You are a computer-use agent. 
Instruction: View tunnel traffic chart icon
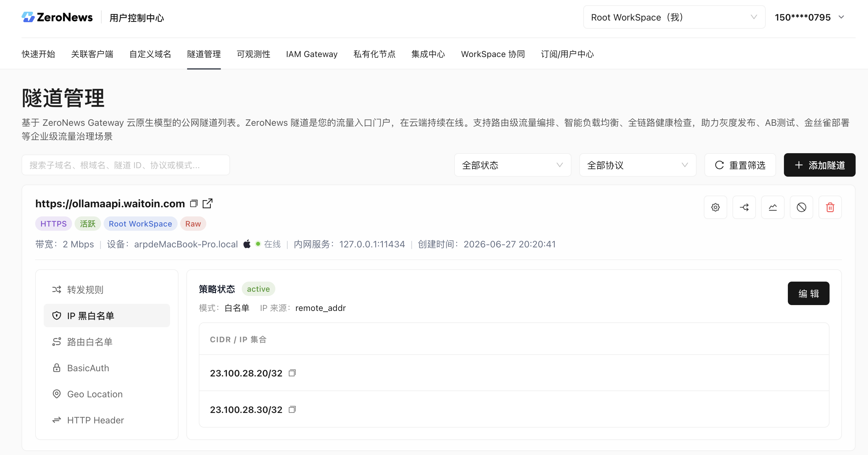click(773, 207)
